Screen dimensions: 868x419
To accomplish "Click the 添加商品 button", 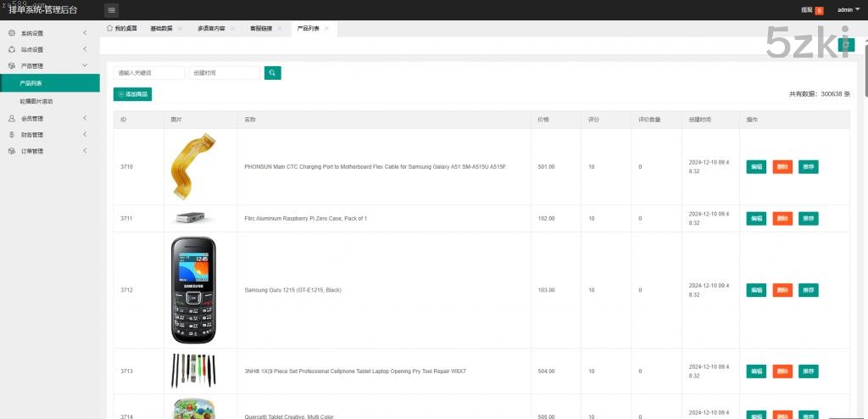I will tap(133, 94).
